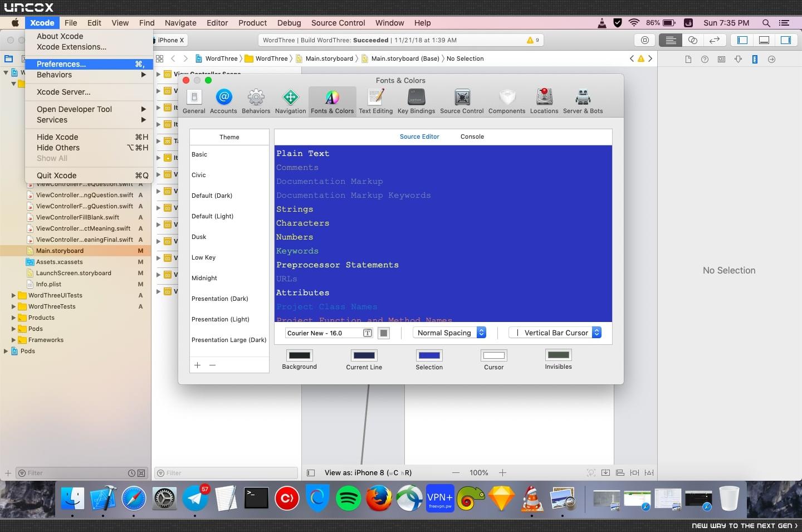The height and width of the screenshot is (532, 802).
Task: Select the Dusk theme
Action: [229, 237]
